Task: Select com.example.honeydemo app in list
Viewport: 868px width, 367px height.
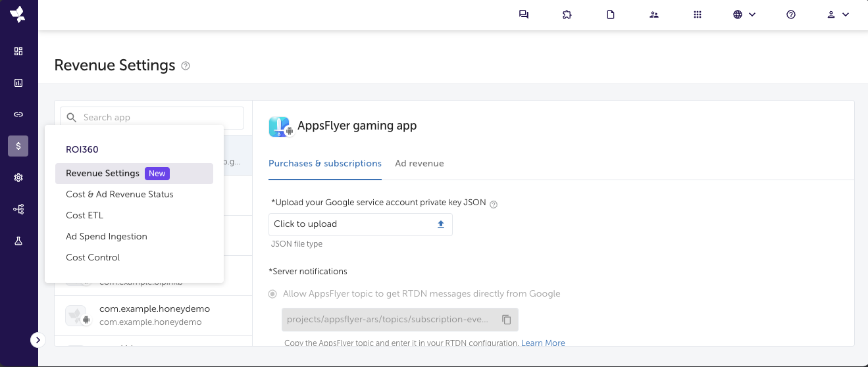Action: tap(153, 315)
